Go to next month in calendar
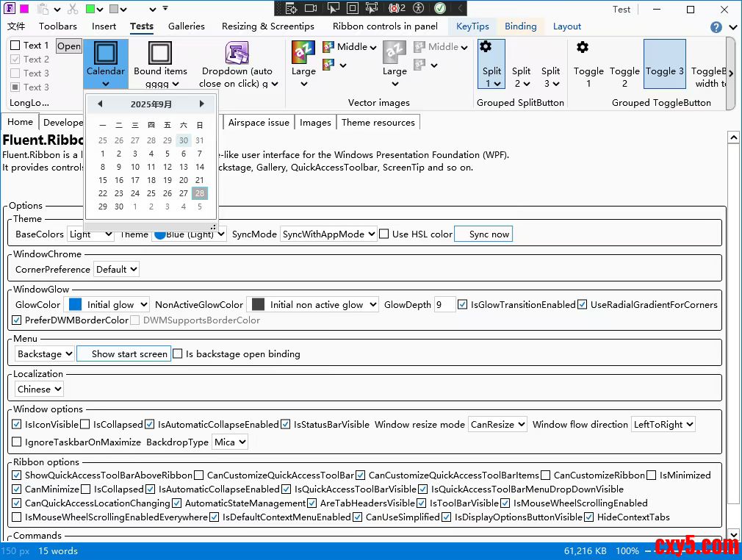Image resolution: width=742 pixels, height=560 pixels. [202, 104]
